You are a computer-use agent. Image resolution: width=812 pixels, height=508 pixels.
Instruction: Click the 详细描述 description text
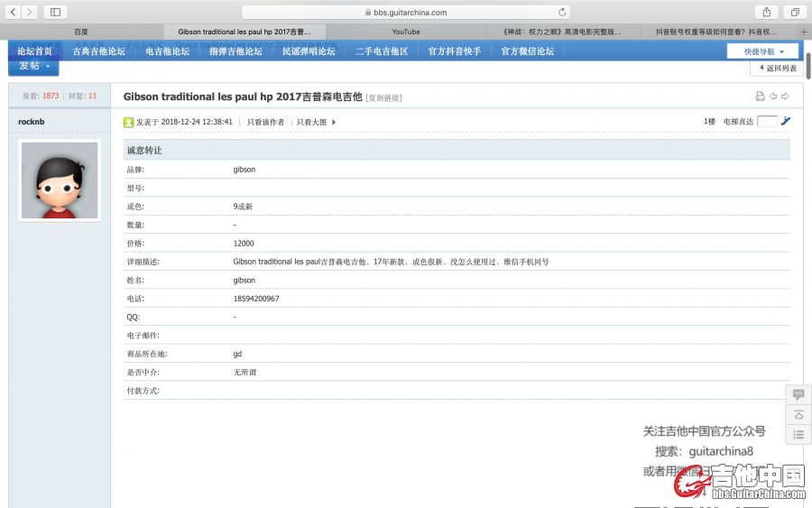click(x=391, y=262)
